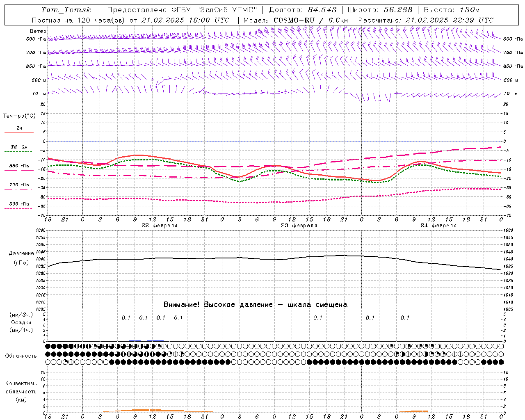Select the 'Предоставлено ФГБУ "ЗапСиб УГМС"' provider text
Viewport: 525px width, 420px height.
tap(182, 10)
